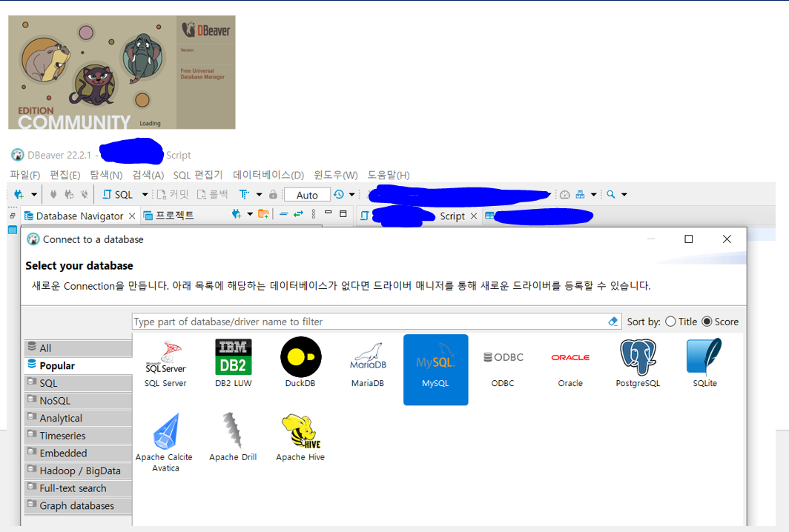Viewport: 789px width, 532px height.
Task: Select the Popular category
Action: tap(78, 365)
